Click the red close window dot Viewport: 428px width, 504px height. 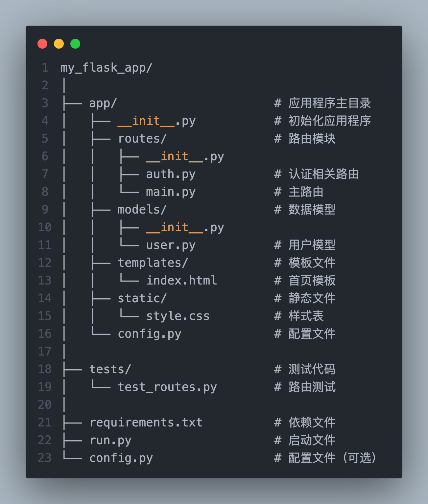click(x=42, y=44)
